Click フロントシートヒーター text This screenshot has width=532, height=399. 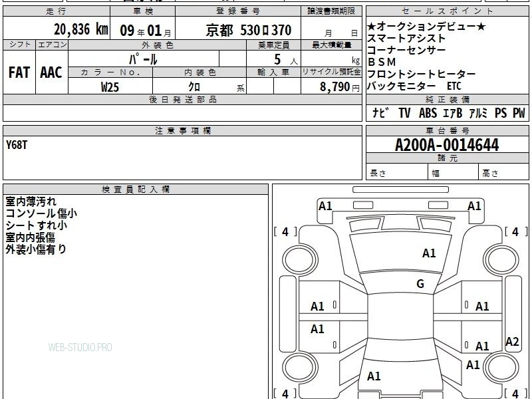click(x=422, y=74)
